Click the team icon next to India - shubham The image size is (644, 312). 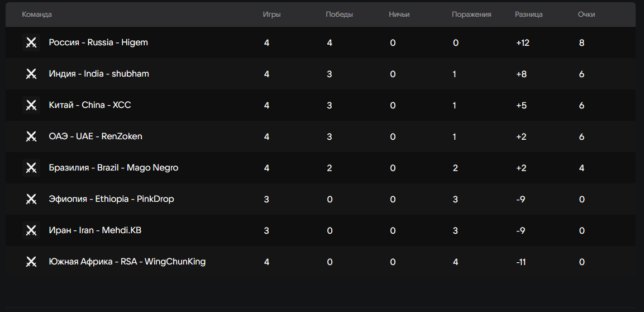pyautogui.click(x=31, y=74)
